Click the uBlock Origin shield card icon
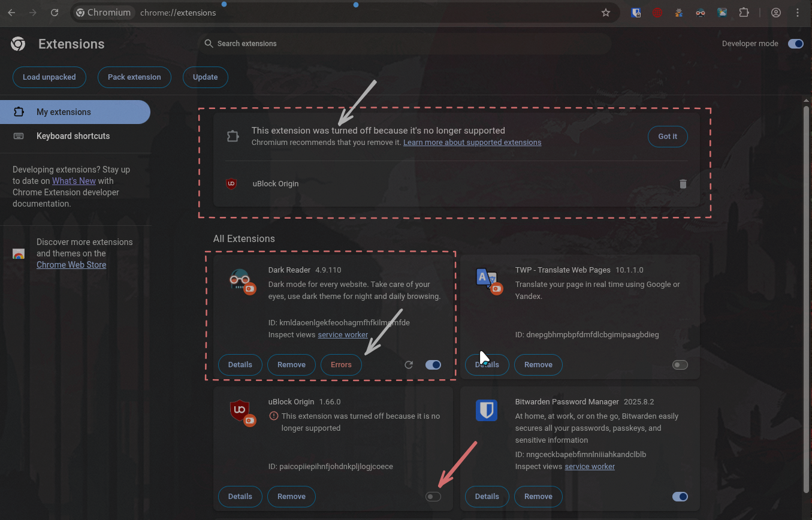The width and height of the screenshot is (812, 520). click(242, 412)
